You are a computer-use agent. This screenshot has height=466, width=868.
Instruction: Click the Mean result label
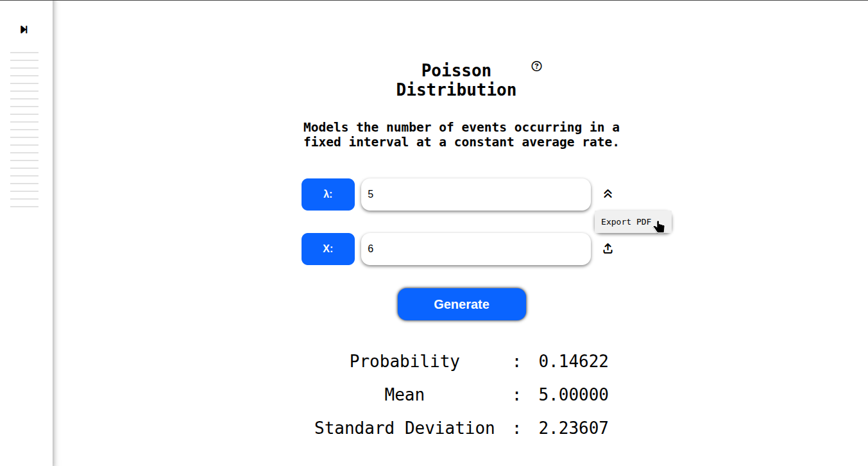click(x=405, y=395)
